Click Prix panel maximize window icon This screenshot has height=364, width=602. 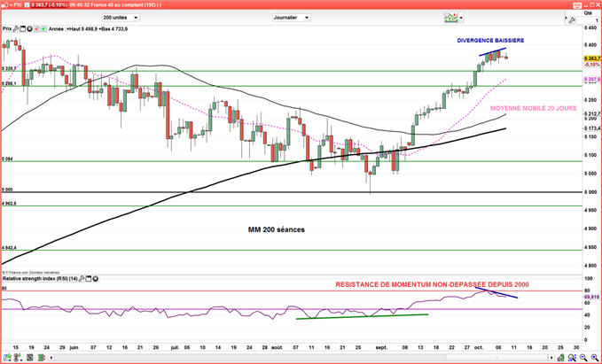[x=22, y=28]
